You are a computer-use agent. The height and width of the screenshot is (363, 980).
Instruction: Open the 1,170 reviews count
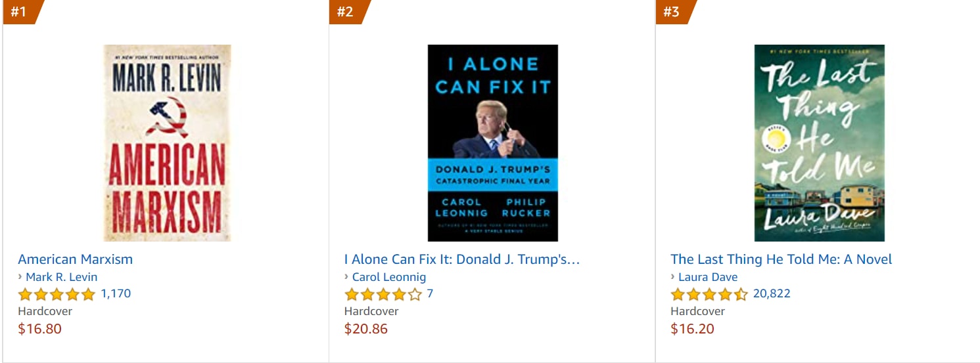[x=116, y=294]
